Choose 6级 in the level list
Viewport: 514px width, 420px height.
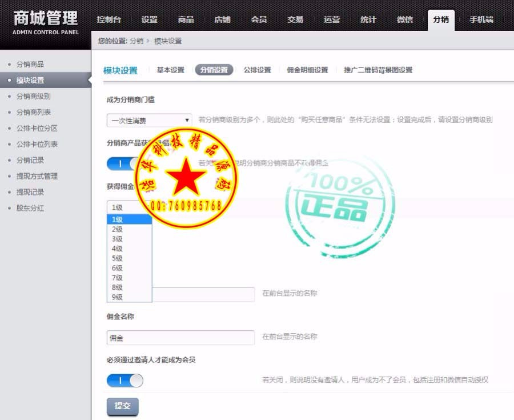tap(129, 268)
